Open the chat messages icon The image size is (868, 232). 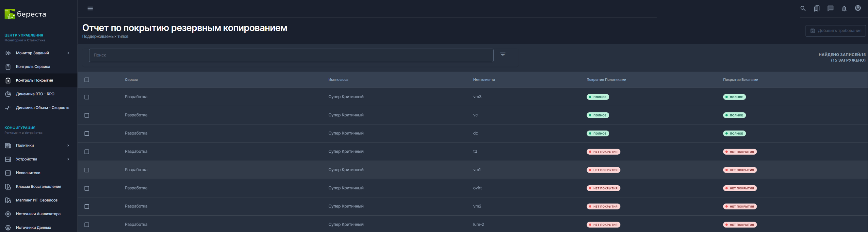coord(830,8)
